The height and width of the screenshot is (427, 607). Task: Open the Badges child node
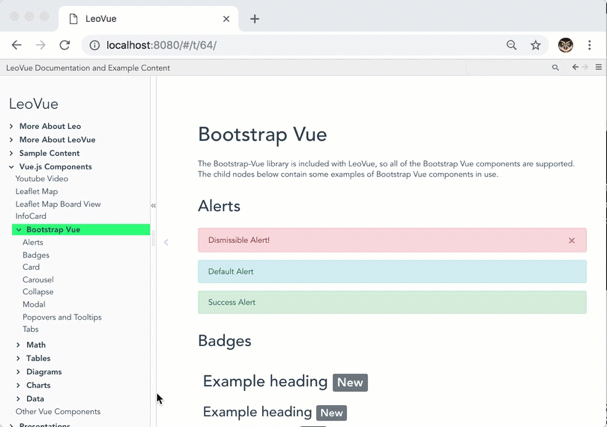[36, 255]
